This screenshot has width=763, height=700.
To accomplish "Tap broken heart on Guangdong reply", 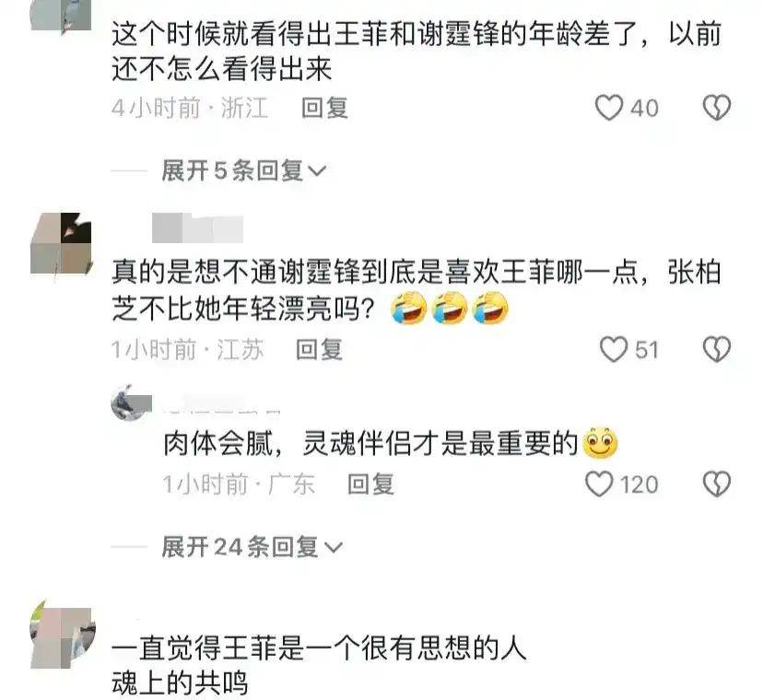I will click(x=717, y=484).
